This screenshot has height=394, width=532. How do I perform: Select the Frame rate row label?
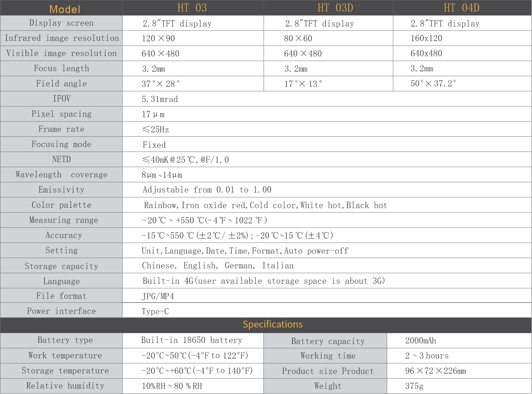tap(61, 129)
